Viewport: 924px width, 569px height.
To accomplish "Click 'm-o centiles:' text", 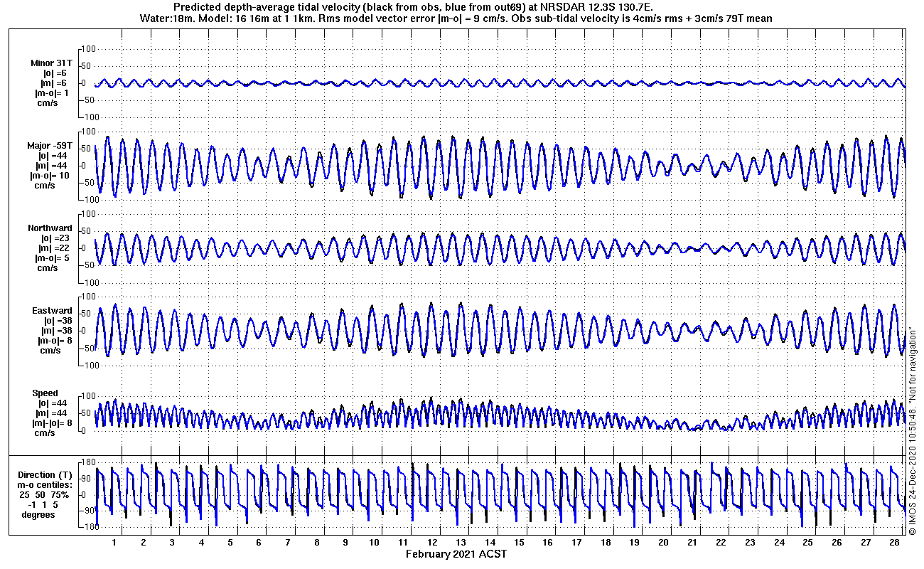I will [x=45, y=485].
